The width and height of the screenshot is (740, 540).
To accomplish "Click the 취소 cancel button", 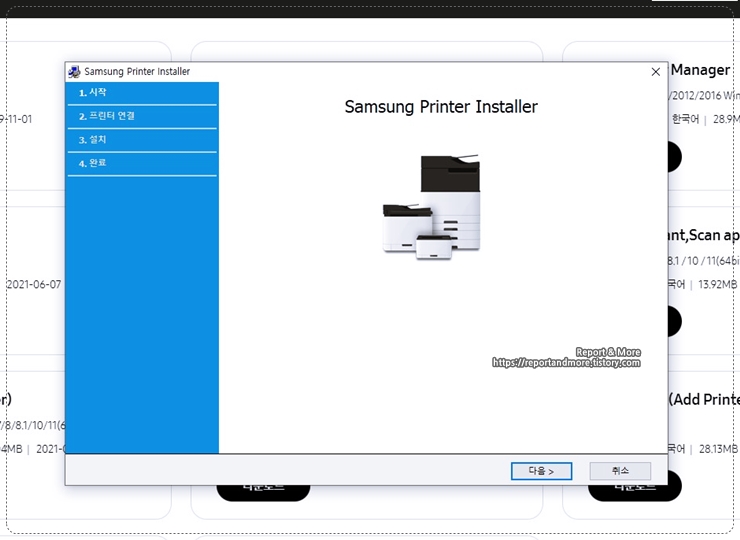I will (620, 471).
